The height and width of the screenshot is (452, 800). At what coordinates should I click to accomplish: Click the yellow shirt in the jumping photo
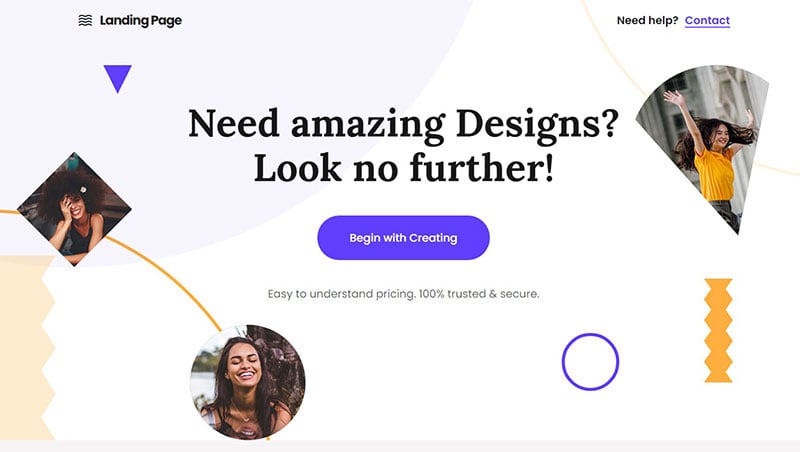(x=715, y=173)
